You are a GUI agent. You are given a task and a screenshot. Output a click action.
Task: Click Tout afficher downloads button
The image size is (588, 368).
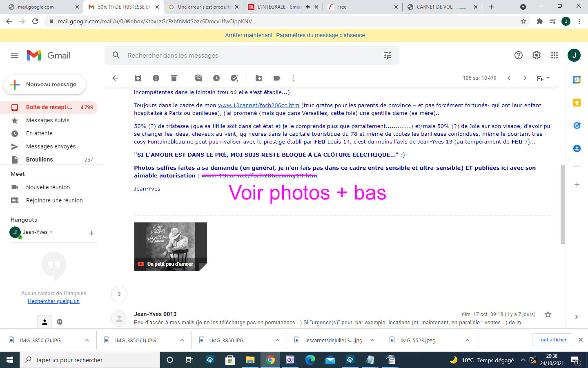[x=552, y=340]
